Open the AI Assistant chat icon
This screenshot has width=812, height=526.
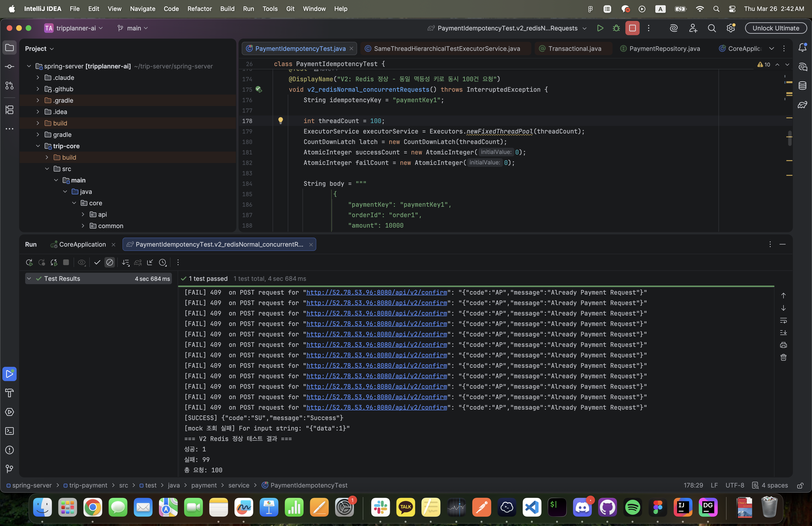coord(803,67)
